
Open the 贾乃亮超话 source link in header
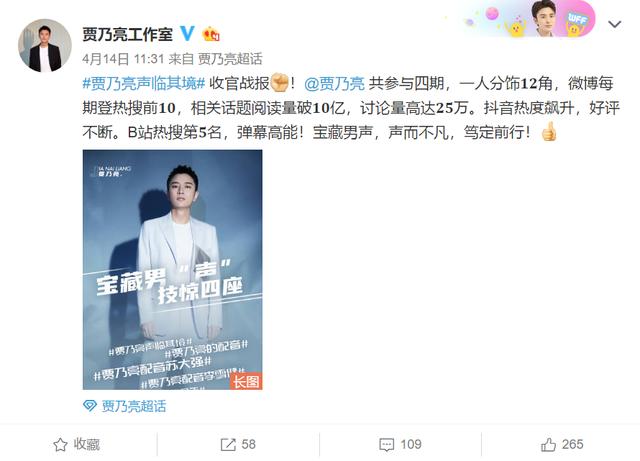[230, 59]
